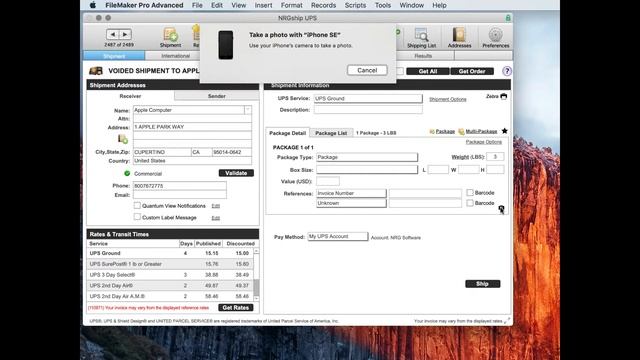
Task: Select the UPS 3 Day Select rate row
Action: [x=170, y=275]
